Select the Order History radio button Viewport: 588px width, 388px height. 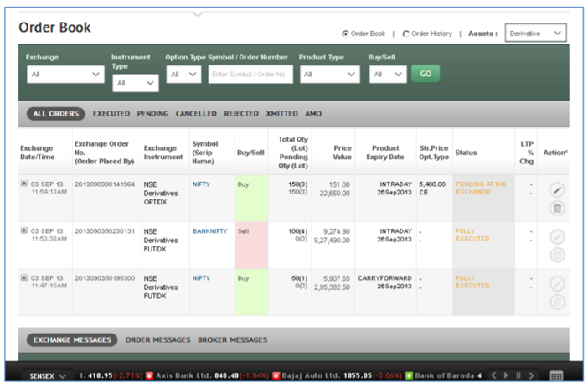click(405, 34)
